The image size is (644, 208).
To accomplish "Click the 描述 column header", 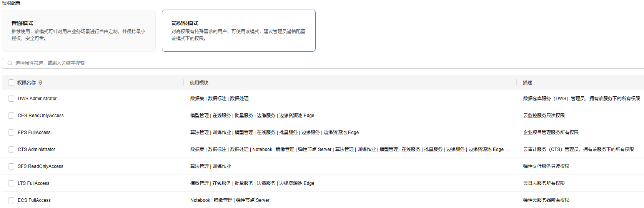I will tap(528, 82).
